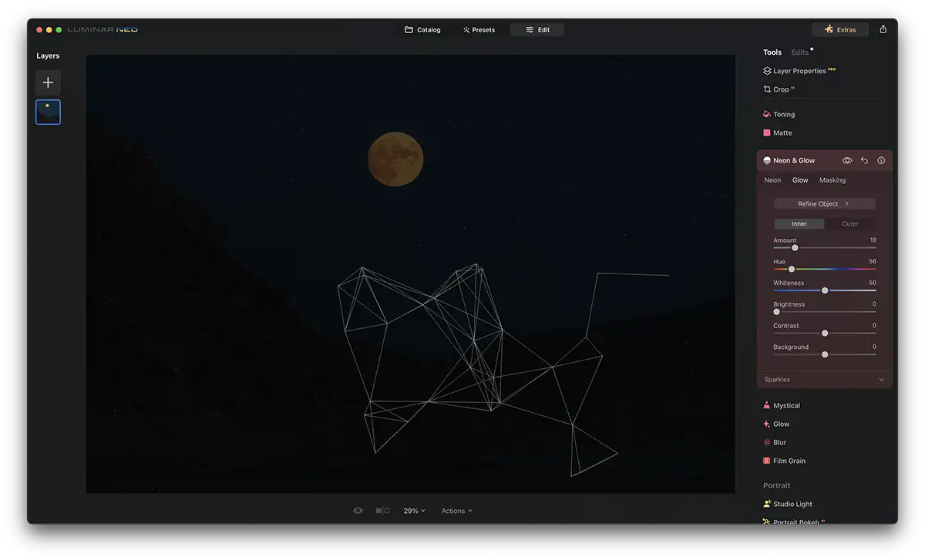925x560 pixels.
Task: Switch to the Neon sub-tab
Action: 772,180
